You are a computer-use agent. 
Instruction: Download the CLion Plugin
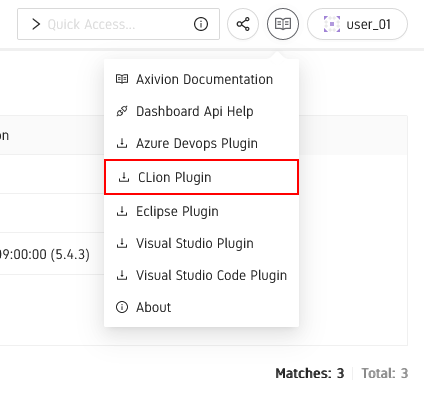[x=201, y=177]
